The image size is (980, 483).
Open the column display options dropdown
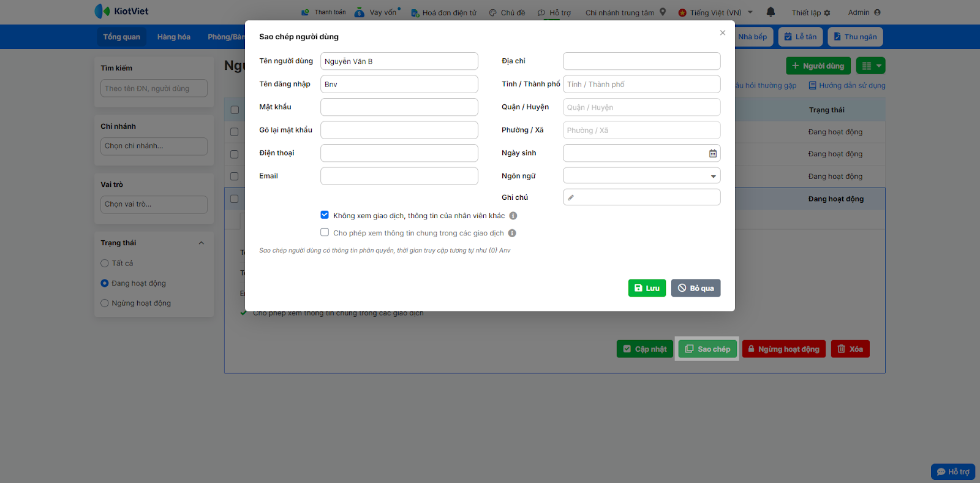click(x=871, y=66)
